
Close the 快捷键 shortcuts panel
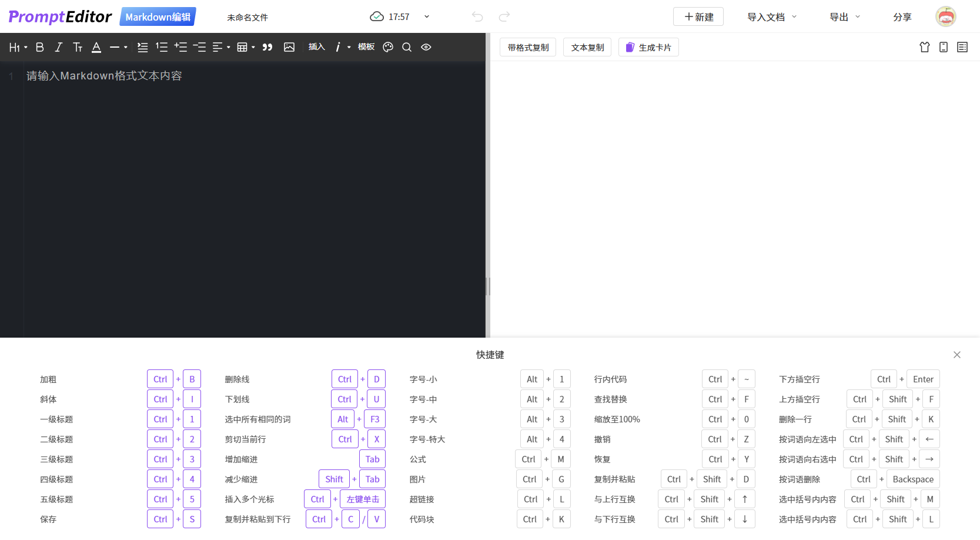956,355
